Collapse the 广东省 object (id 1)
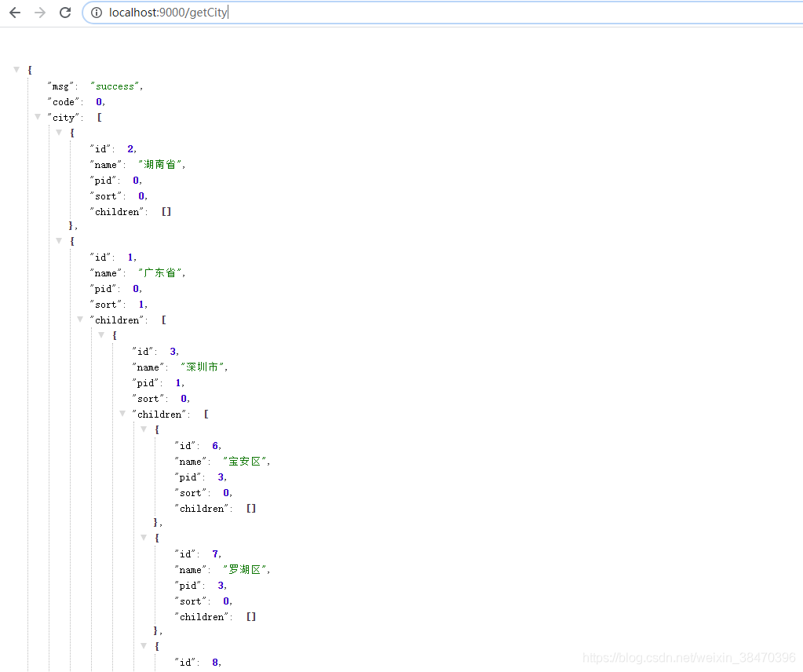The image size is (803, 672). tap(59, 241)
